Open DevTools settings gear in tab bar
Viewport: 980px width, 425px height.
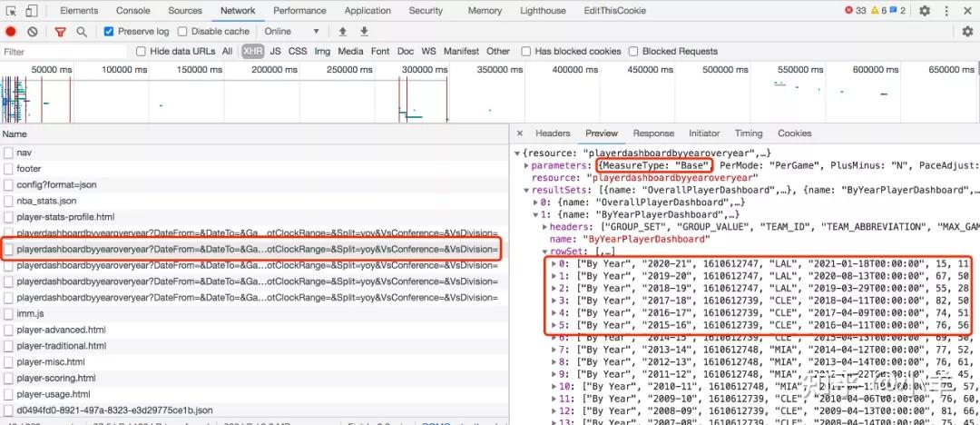click(x=925, y=11)
